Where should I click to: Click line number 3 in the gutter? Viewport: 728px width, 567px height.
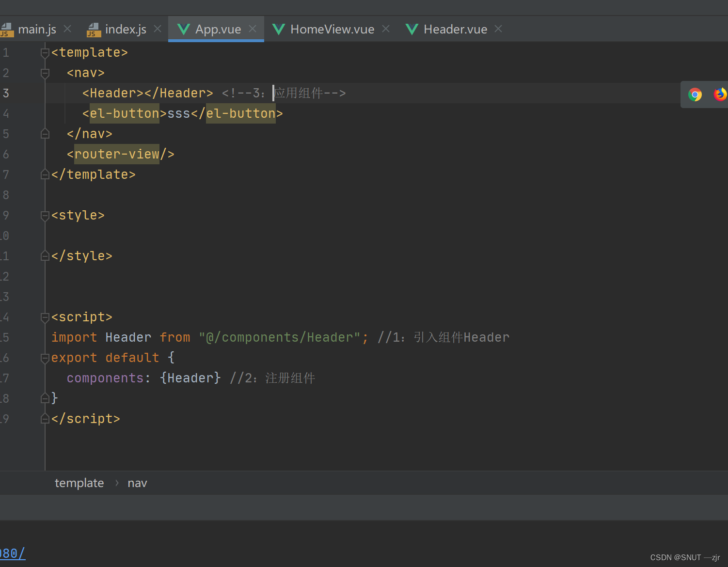click(6, 93)
